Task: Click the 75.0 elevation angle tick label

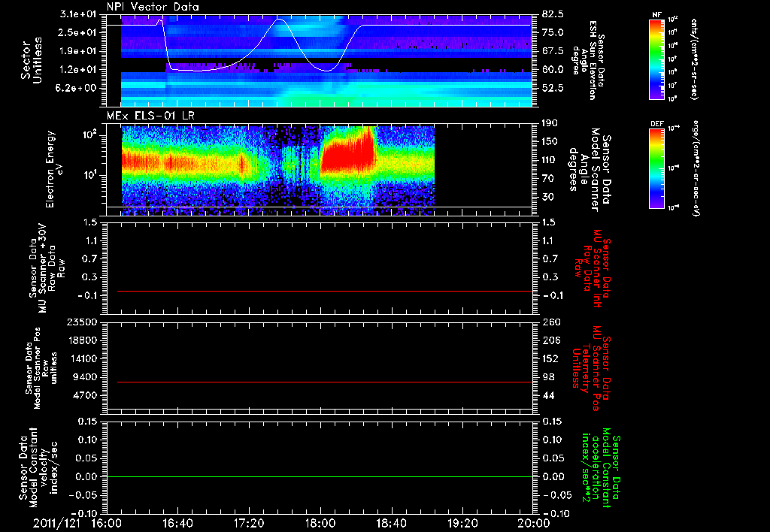Action: pyautogui.click(x=553, y=32)
